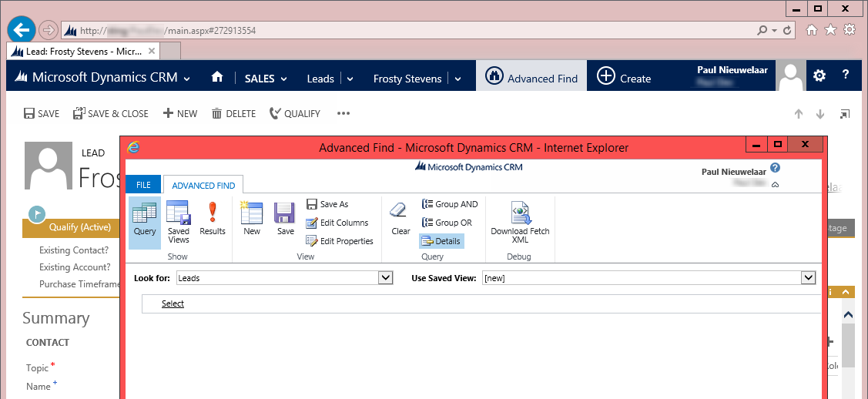
Task: Expand the Look for dropdown
Action: pos(386,278)
